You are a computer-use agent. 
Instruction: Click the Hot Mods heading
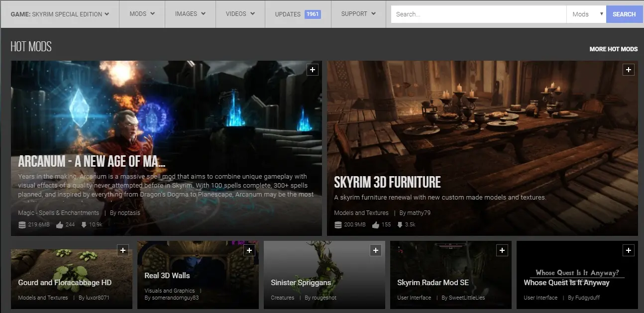click(x=31, y=47)
